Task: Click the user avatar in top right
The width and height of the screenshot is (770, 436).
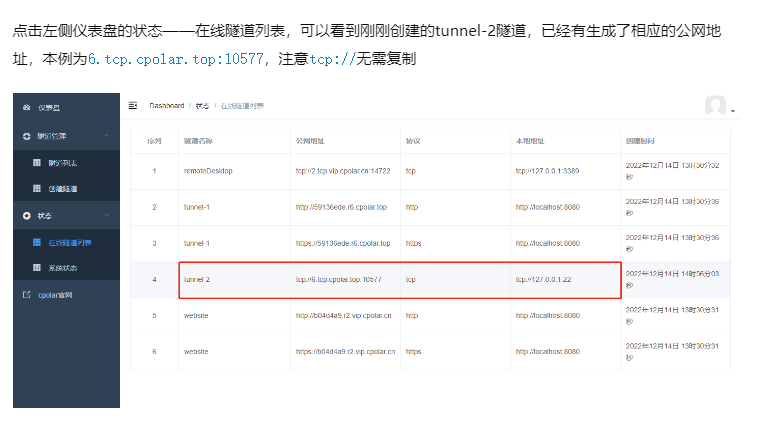Action: 714,106
